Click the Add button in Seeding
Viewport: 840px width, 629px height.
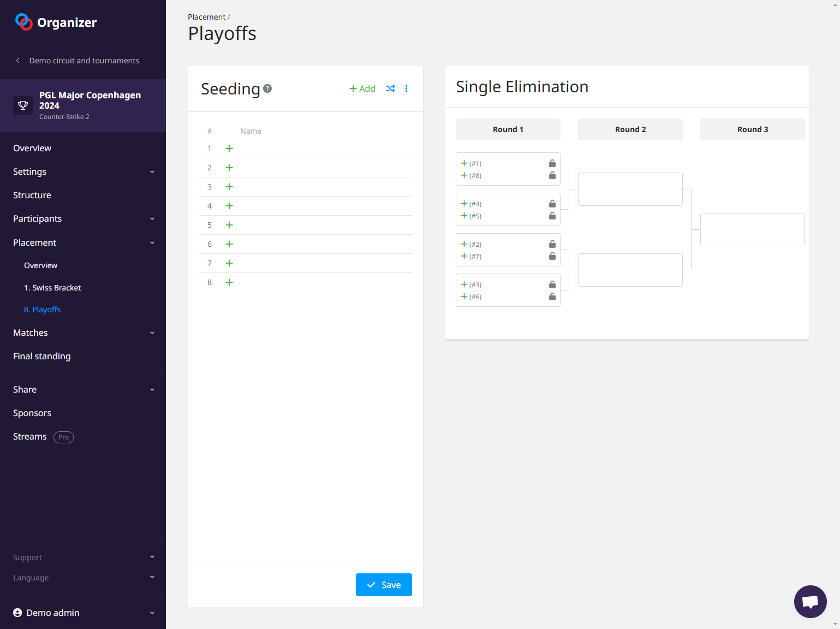[362, 88]
